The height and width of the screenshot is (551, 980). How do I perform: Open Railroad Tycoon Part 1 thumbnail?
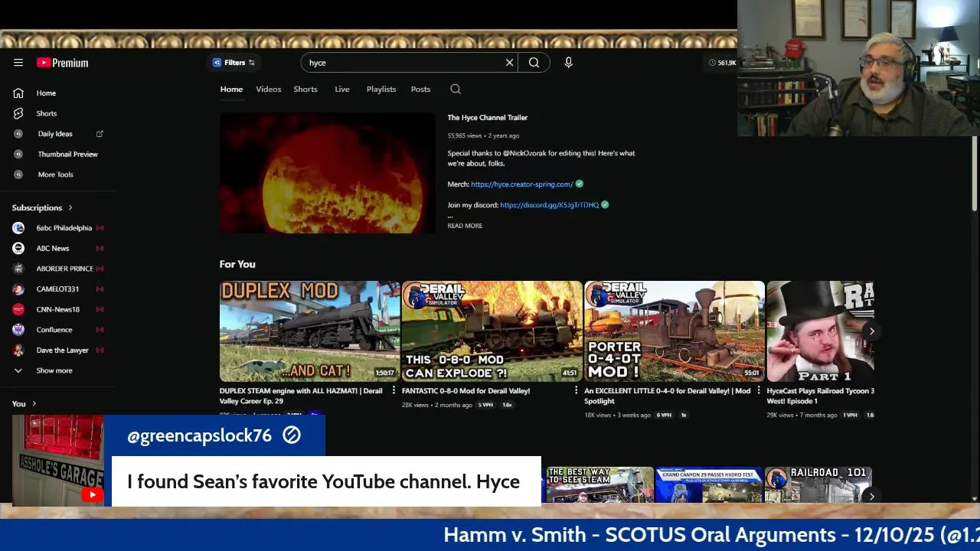821,331
